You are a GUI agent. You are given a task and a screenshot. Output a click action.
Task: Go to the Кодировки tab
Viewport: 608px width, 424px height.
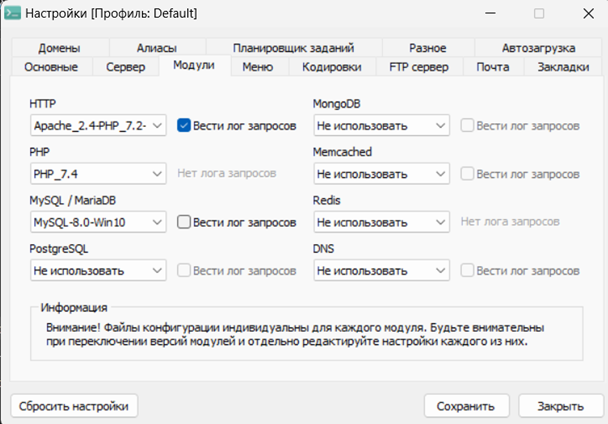[x=332, y=67]
